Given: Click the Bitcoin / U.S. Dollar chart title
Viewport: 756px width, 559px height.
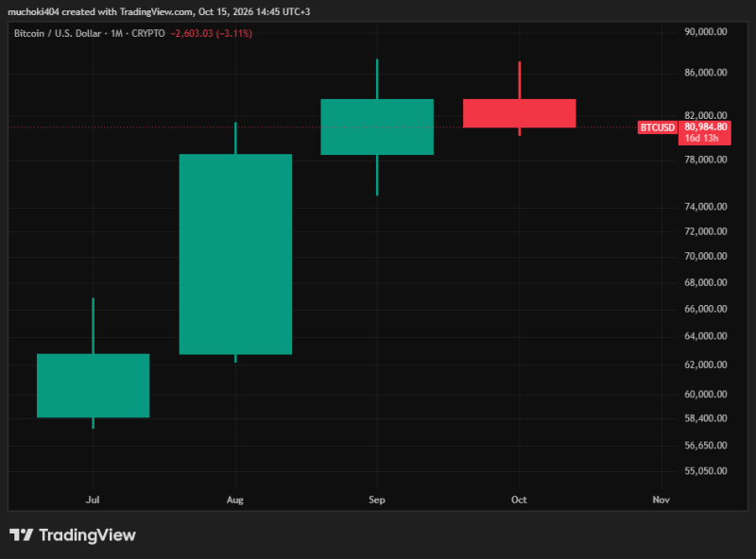Looking at the screenshot, I should 89,33.
